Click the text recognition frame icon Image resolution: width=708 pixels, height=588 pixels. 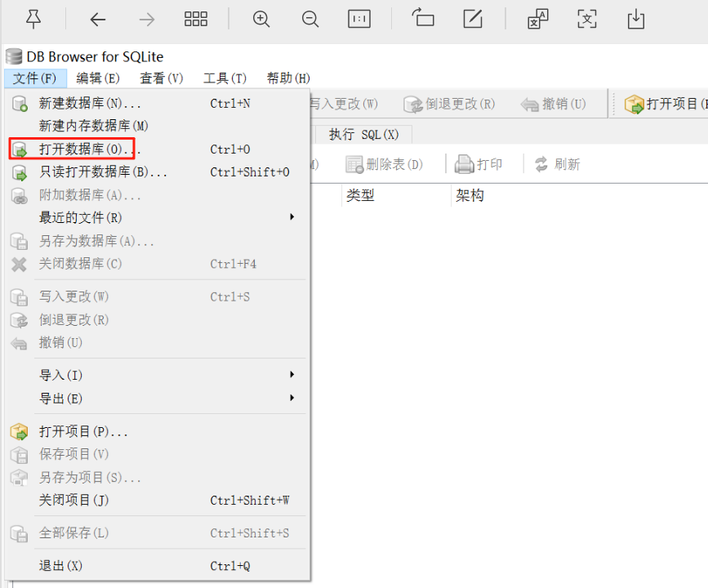click(x=587, y=19)
